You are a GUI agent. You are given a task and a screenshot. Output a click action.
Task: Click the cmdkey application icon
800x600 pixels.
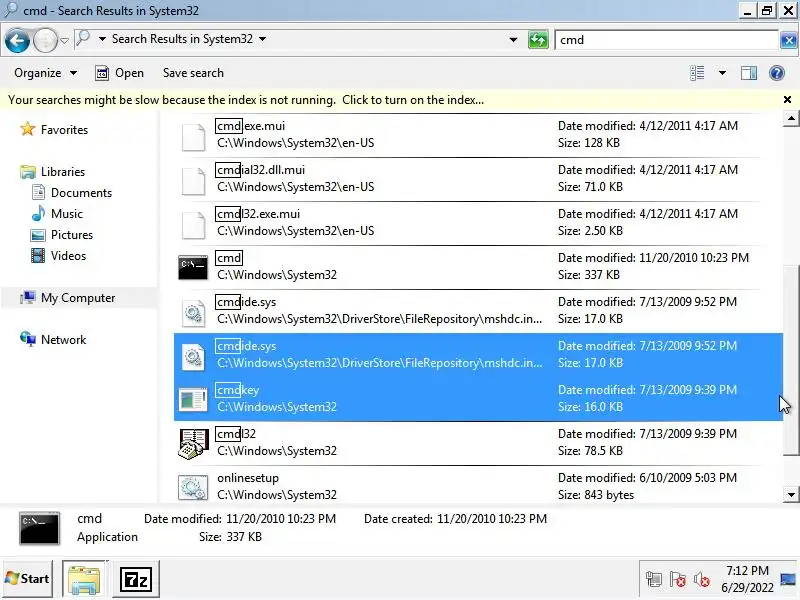click(193, 399)
